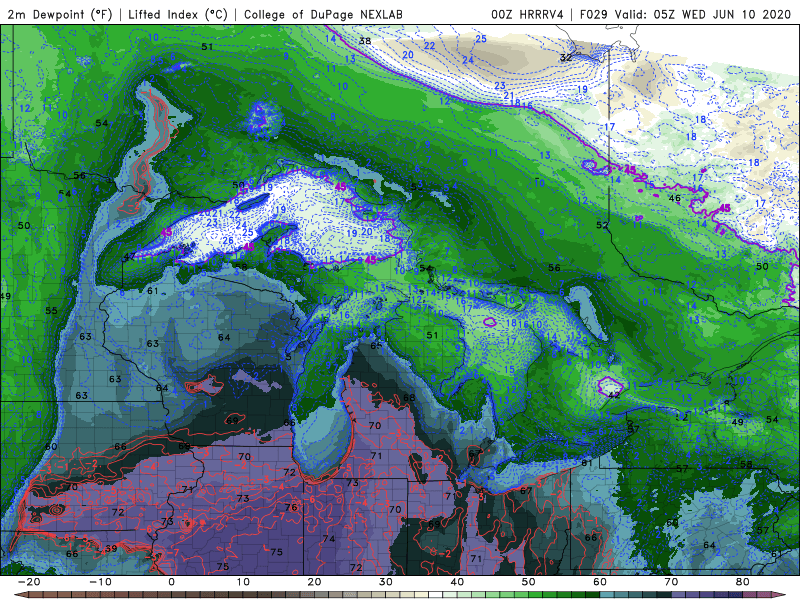
Task: Click the black "47" dewpoint value on map
Action: [130, 256]
